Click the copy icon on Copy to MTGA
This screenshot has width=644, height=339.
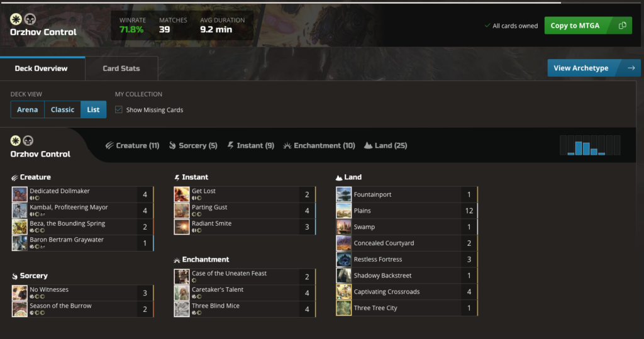click(622, 26)
